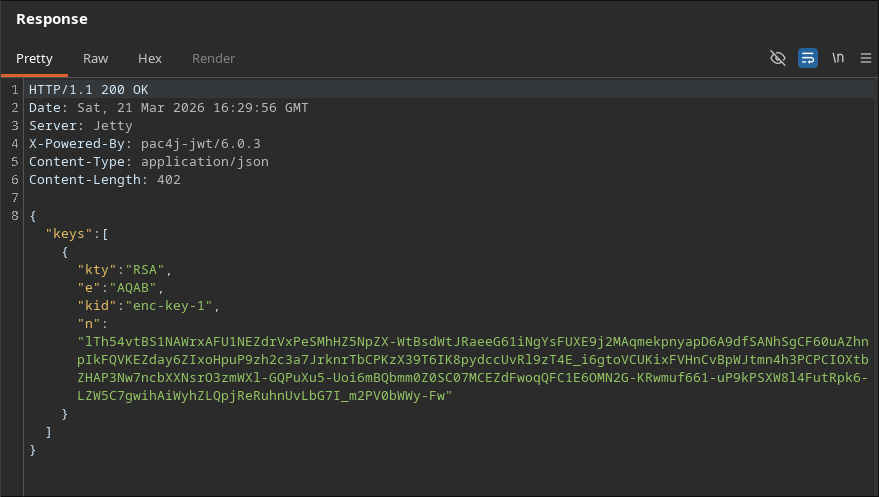Switch to the Raw tab
The image size is (879, 497).
coord(96,58)
